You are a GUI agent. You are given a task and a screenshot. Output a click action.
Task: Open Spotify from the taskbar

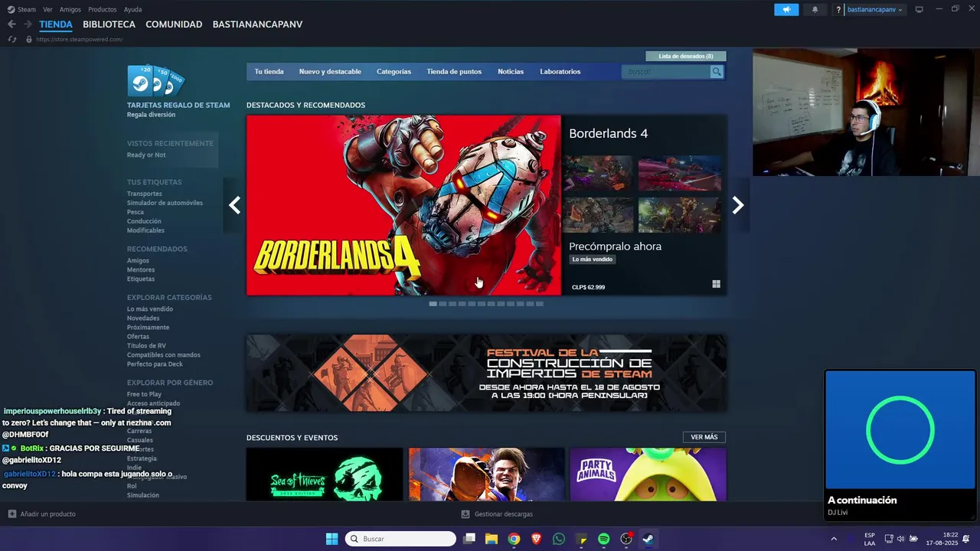tap(603, 539)
